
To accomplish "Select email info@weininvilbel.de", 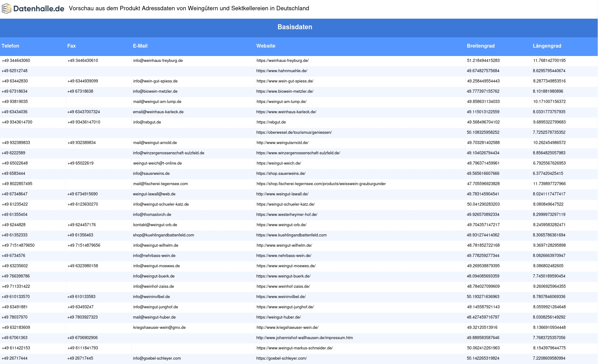I will click(x=151, y=297).
